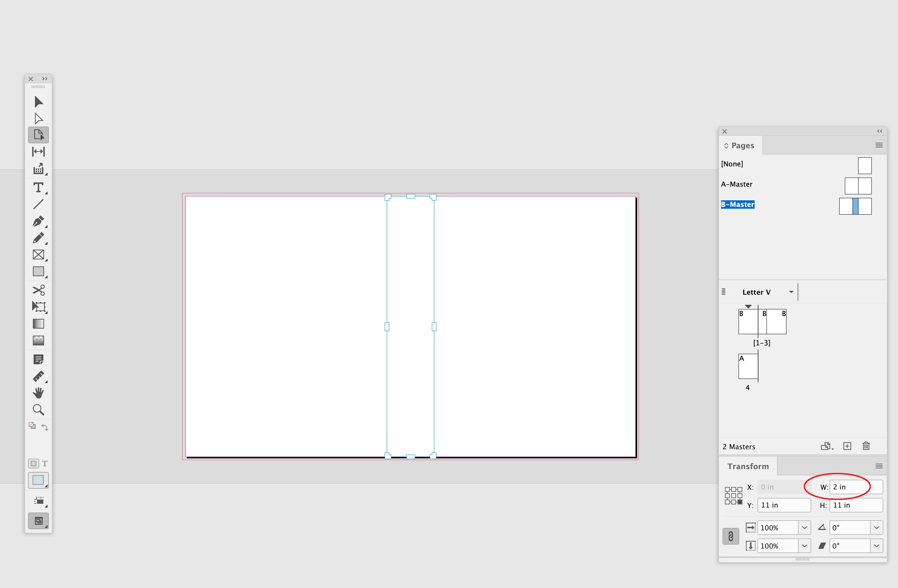Toggle formatting affects text button
The image size is (898, 588).
[44, 464]
